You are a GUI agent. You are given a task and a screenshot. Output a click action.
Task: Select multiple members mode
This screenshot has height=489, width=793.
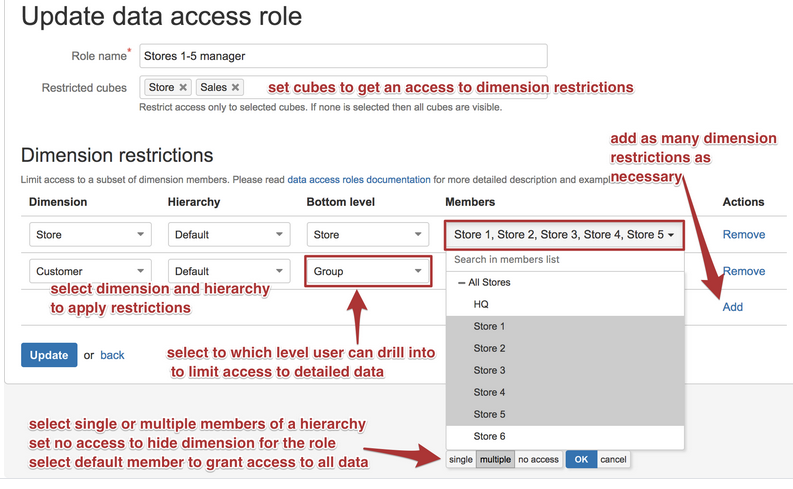[494, 460]
